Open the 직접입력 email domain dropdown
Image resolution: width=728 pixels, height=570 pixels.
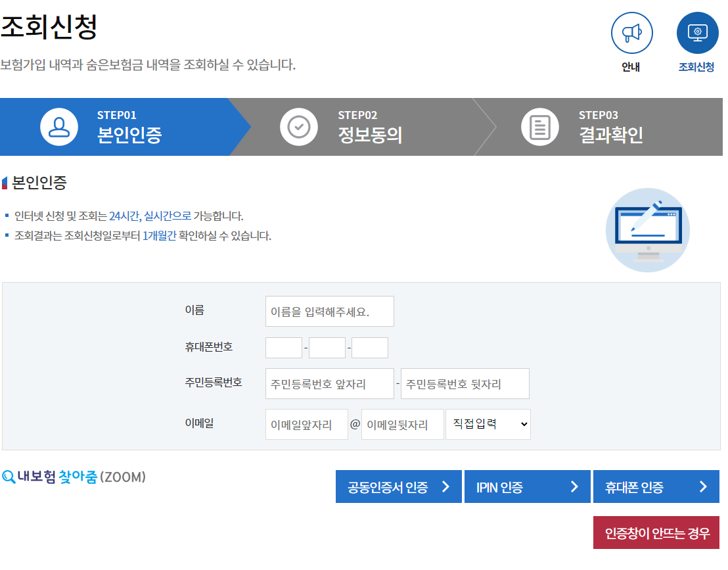pyautogui.click(x=488, y=424)
